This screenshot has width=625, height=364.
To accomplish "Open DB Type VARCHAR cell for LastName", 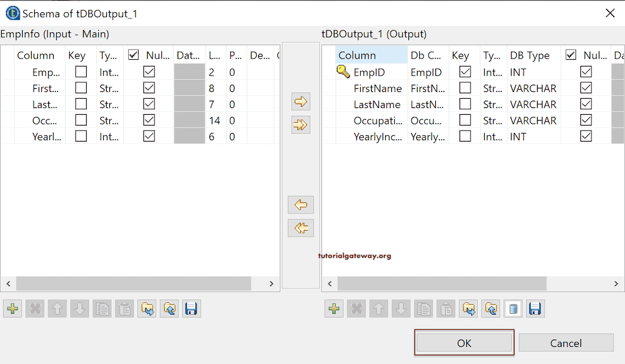I will coord(533,104).
